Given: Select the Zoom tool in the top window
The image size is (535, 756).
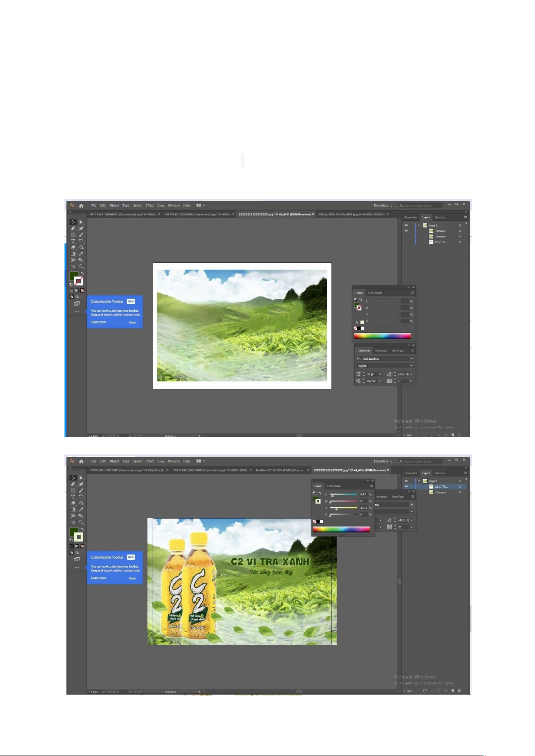Looking at the screenshot, I should click(81, 267).
